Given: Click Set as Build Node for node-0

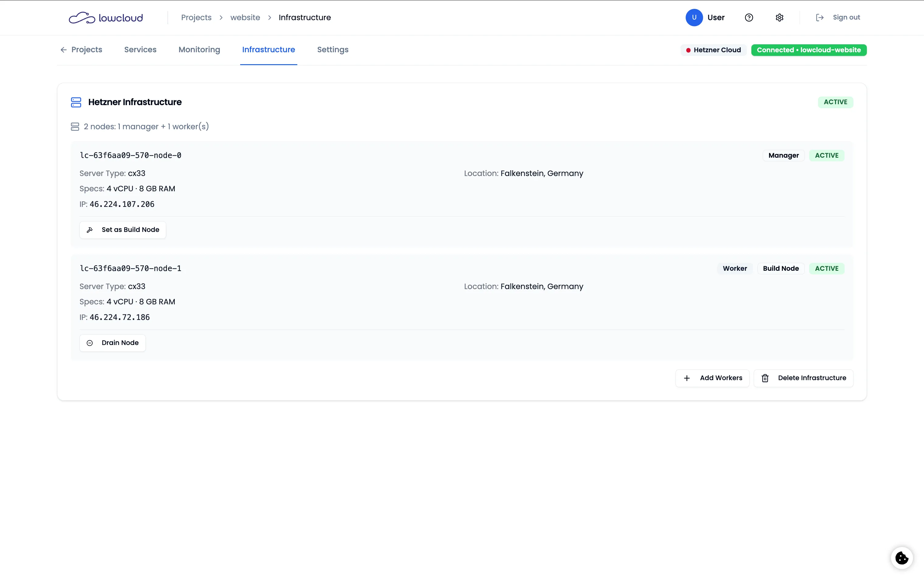Looking at the screenshot, I should (x=122, y=229).
